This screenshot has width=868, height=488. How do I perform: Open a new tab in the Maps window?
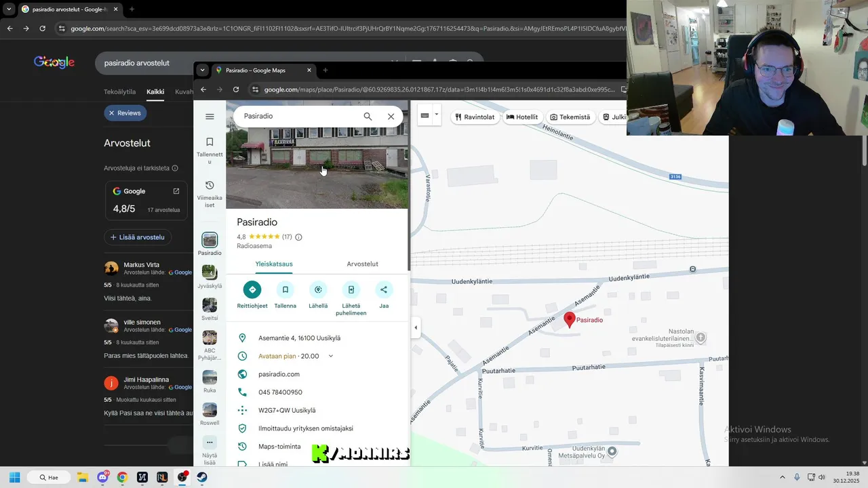[325, 70]
